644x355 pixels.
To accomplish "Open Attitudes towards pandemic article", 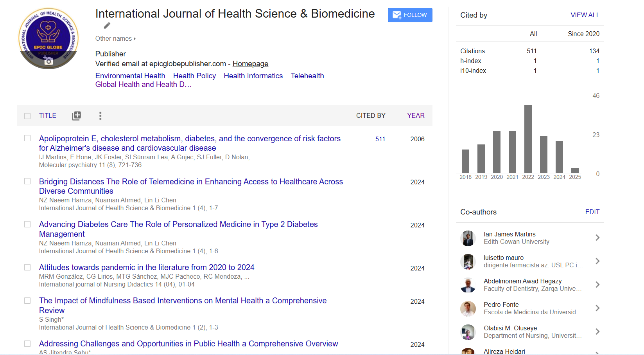I will coord(147,267).
